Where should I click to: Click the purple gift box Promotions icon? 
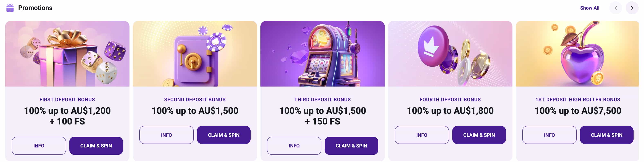[x=10, y=8]
